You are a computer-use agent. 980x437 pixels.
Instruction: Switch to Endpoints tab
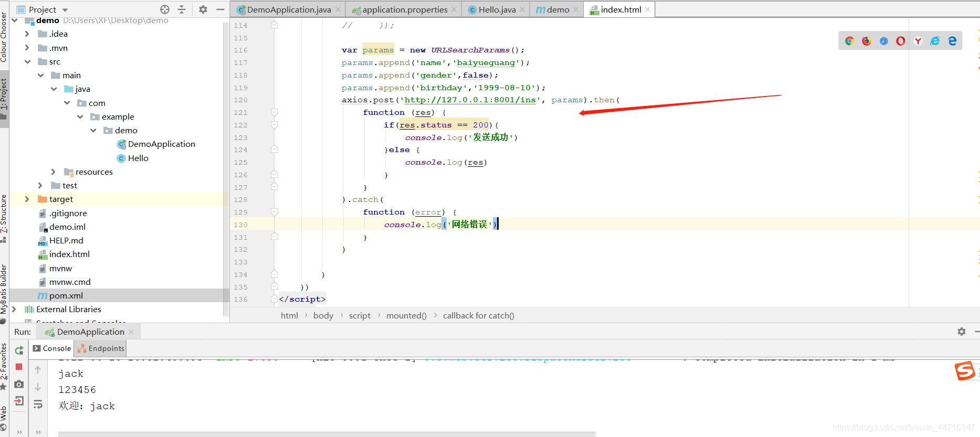(x=101, y=348)
